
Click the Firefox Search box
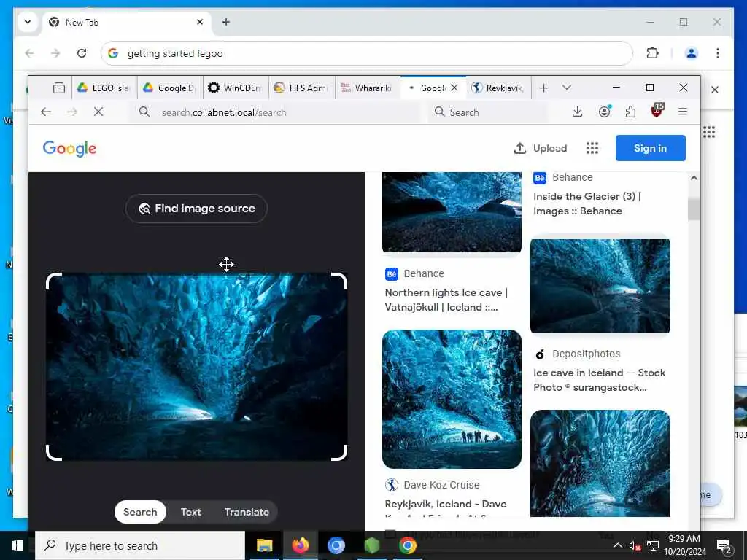(x=488, y=112)
